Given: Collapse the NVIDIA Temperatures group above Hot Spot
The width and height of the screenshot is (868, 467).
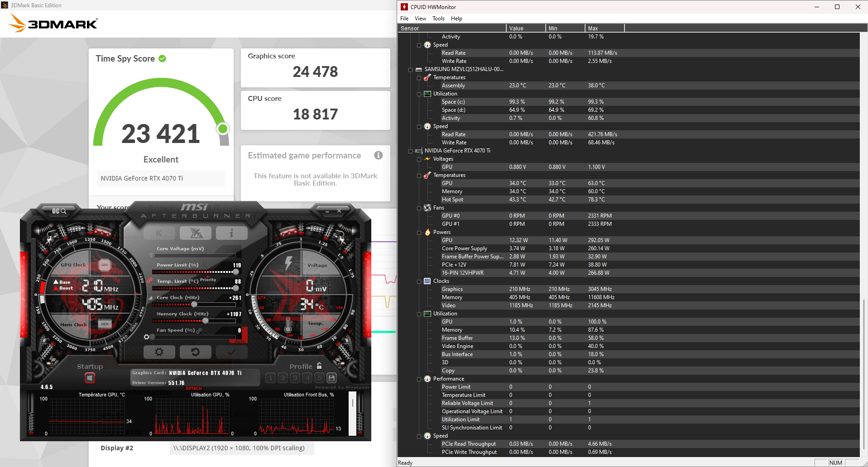Looking at the screenshot, I should [x=419, y=176].
